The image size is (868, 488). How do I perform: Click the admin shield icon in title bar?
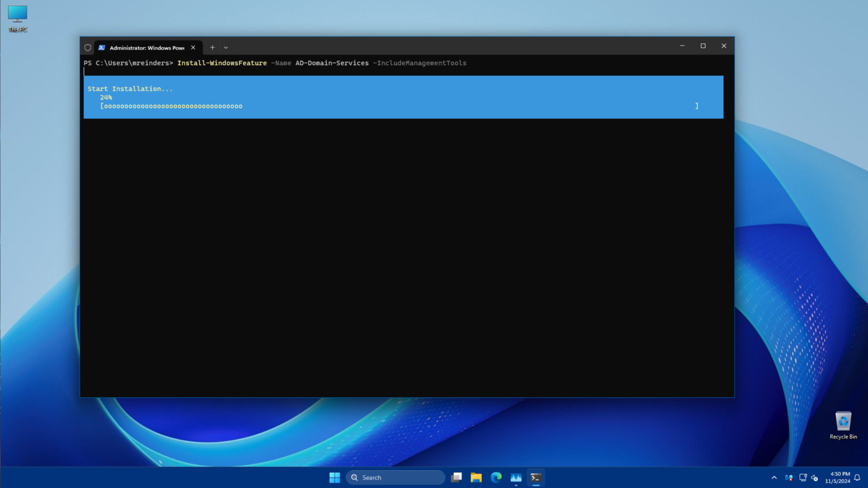[x=88, y=47]
